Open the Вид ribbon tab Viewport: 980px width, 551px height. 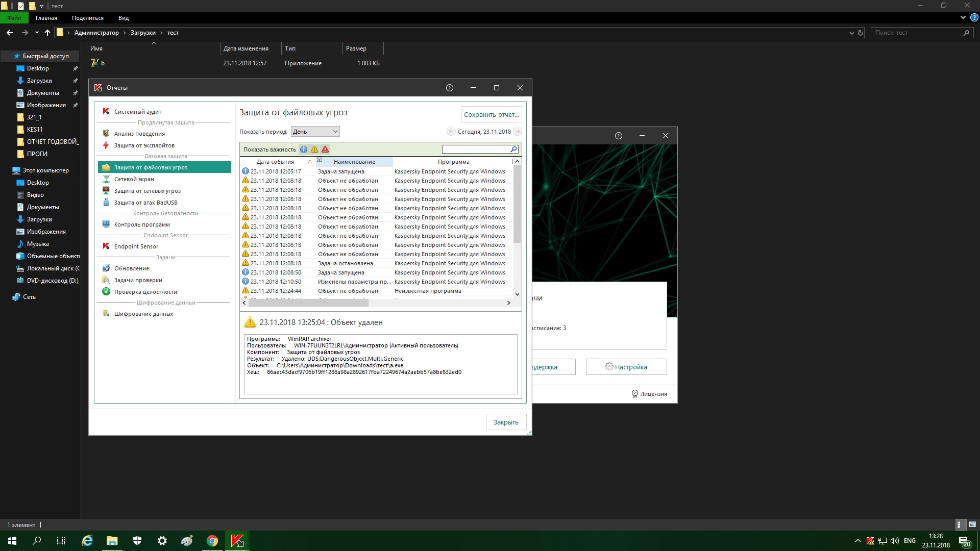point(124,18)
